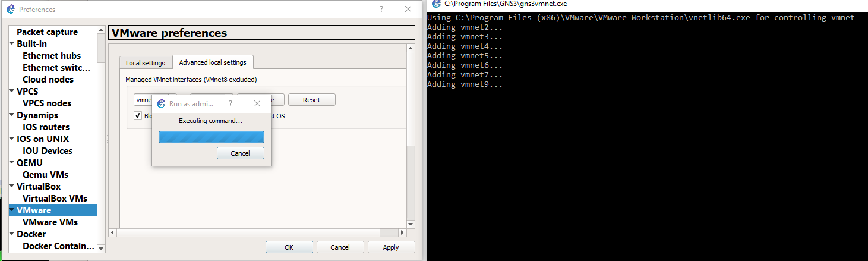Open Packet capture preferences
Image resolution: width=868 pixels, height=261 pixels.
[x=47, y=32]
